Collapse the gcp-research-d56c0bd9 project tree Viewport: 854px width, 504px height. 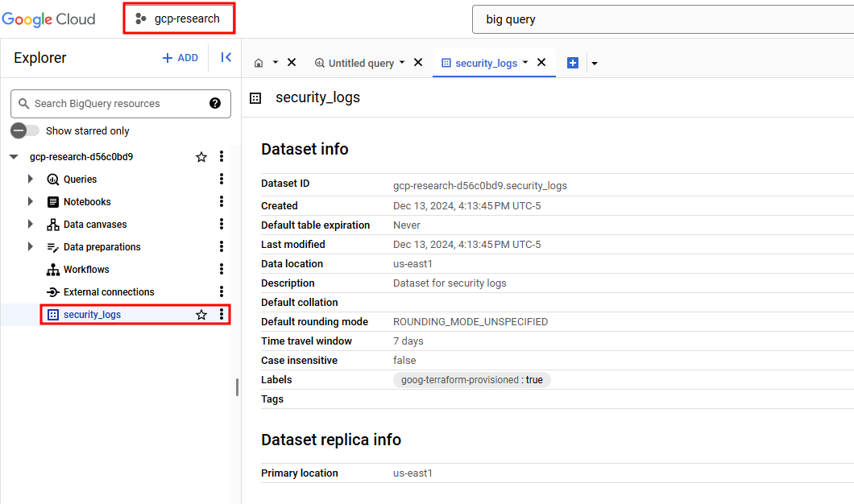point(13,156)
